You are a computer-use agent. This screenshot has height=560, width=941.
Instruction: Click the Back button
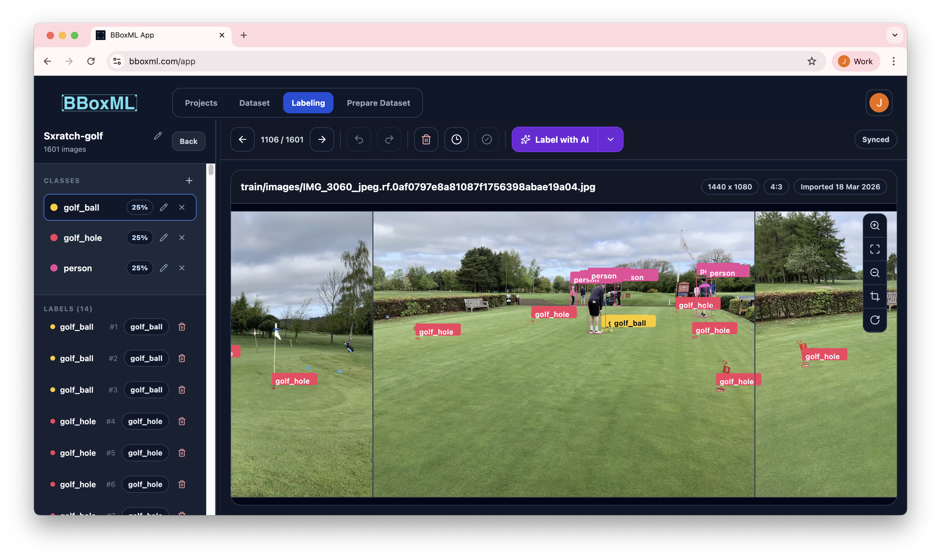tap(188, 141)
